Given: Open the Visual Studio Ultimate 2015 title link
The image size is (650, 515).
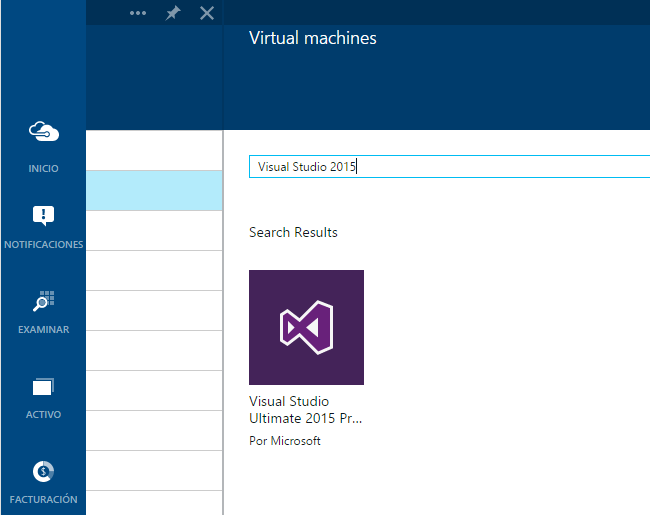Looking at the screenshot, I should 305,409.
